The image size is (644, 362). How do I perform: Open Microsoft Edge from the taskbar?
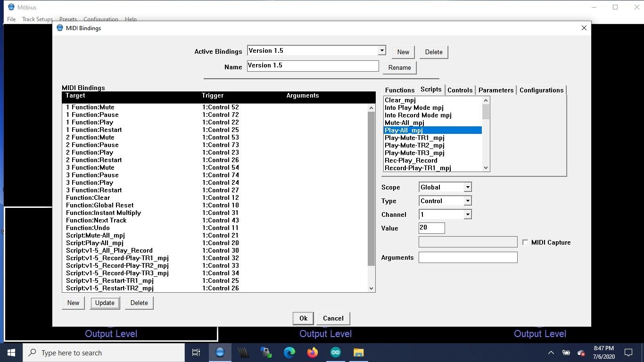coord(289,353)
